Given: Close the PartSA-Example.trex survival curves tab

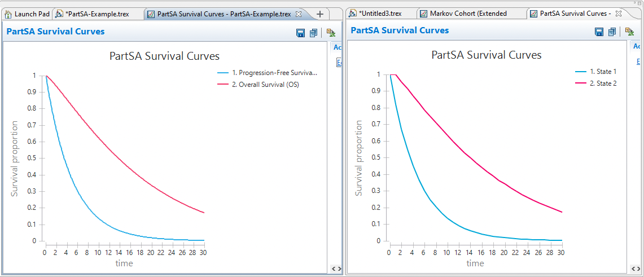Looking at the screenshot, I should [x=299, y=14].
